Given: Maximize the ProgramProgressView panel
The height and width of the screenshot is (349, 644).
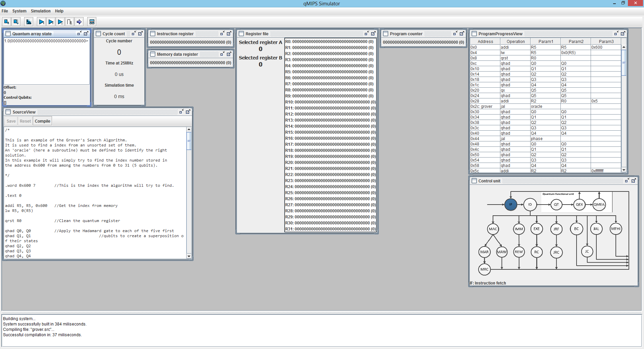Looking at the screenshot, I should pos(623,34).
